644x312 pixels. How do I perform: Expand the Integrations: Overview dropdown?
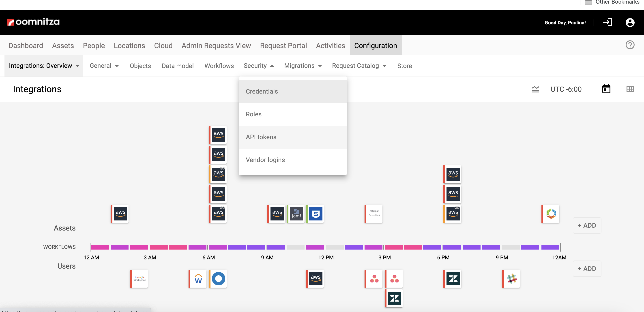pyautogui.click(x=44, y=66)
